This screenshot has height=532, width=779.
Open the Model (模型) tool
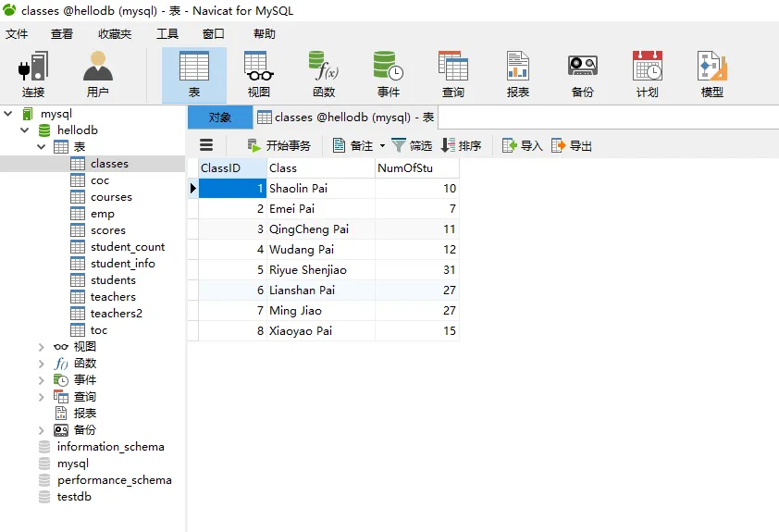(712, 75)
